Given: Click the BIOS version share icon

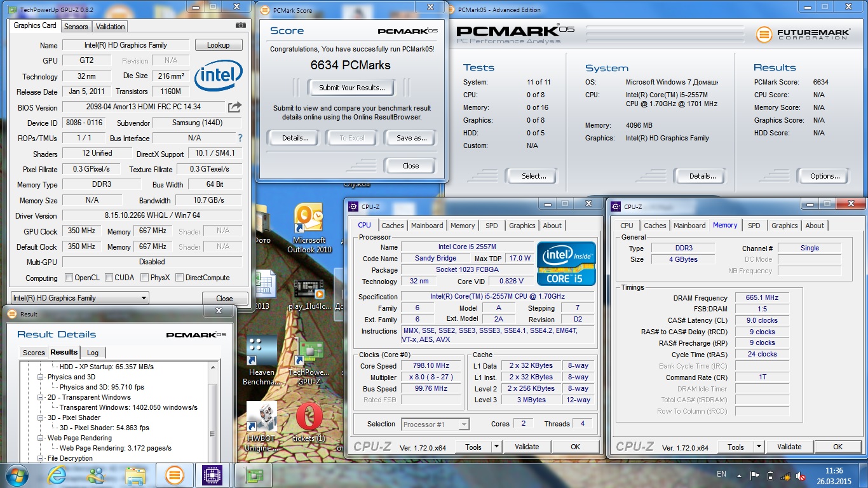Looking at the screenshot, I should point(234,107).
